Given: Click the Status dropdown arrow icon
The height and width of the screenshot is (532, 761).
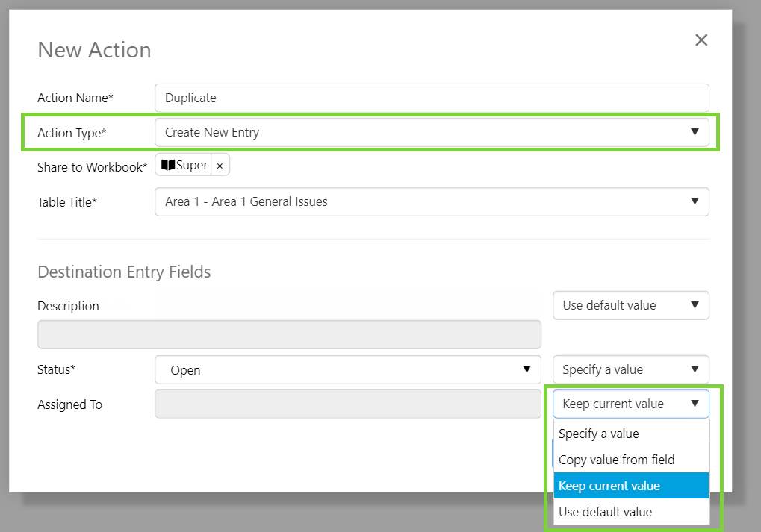Looking at the screenshot, I should click(x=527, y=369).
